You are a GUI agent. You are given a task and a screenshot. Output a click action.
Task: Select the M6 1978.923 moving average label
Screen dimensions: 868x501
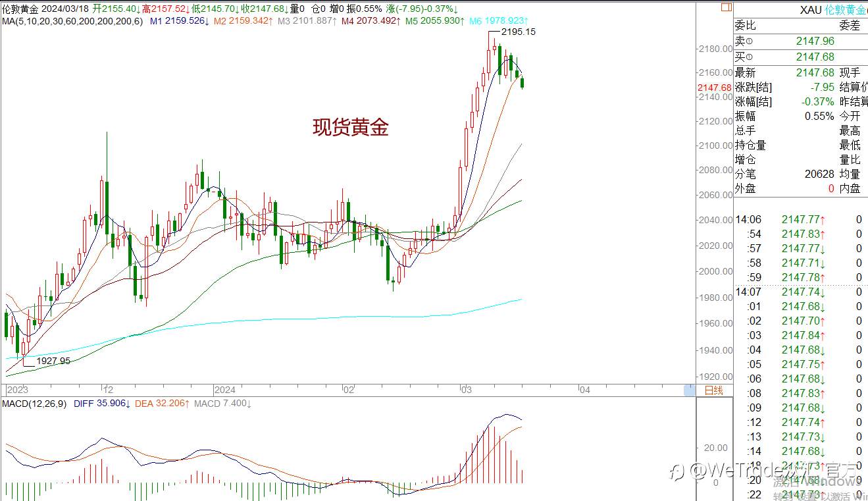[x=499, y=21]
